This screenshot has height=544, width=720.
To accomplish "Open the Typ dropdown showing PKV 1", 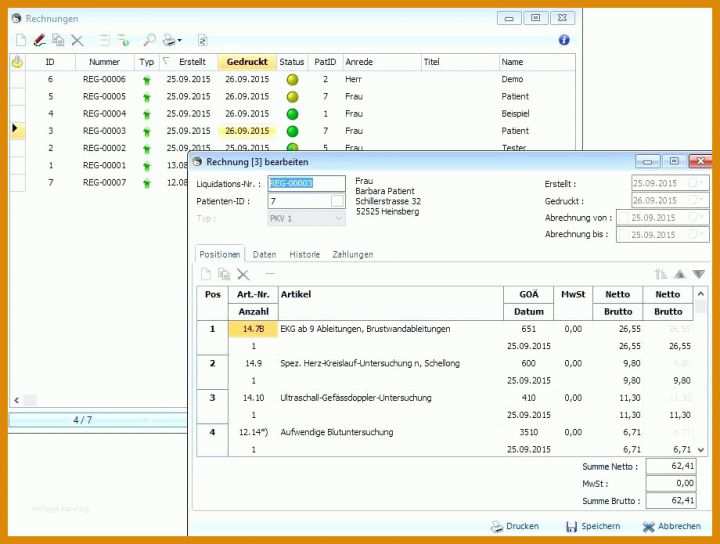I will 339,219.
